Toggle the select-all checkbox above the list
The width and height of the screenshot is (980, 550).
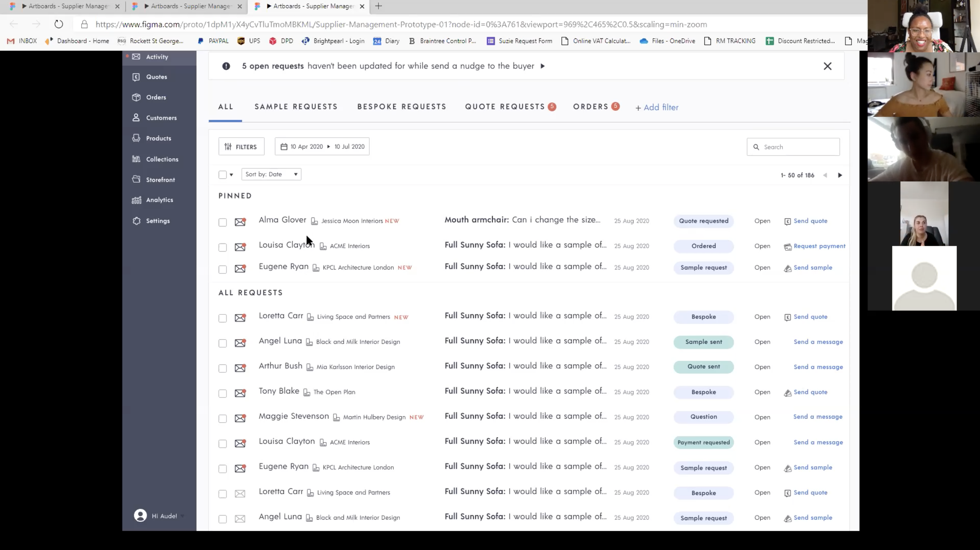tap(222, 175)
